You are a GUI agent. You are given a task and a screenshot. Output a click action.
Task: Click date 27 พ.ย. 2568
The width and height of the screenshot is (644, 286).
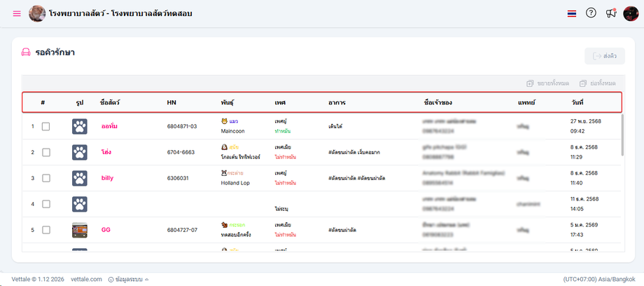point(585,121)
